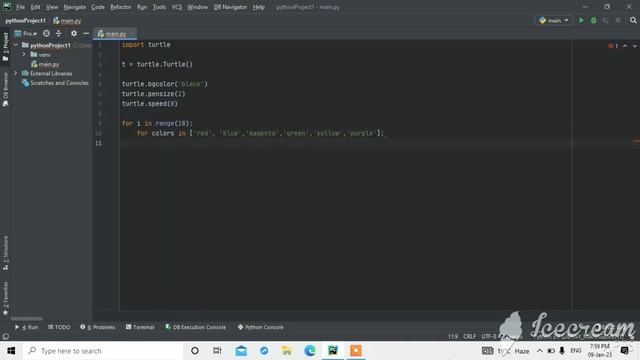Expand External Libraries node
Screen dimensions: 640x360
(16, 73)
